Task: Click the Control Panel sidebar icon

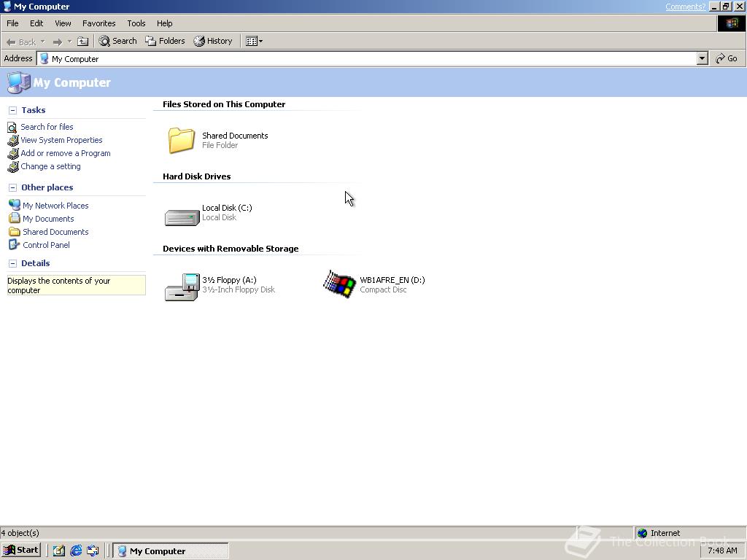Action: click(x=15, y=245)
